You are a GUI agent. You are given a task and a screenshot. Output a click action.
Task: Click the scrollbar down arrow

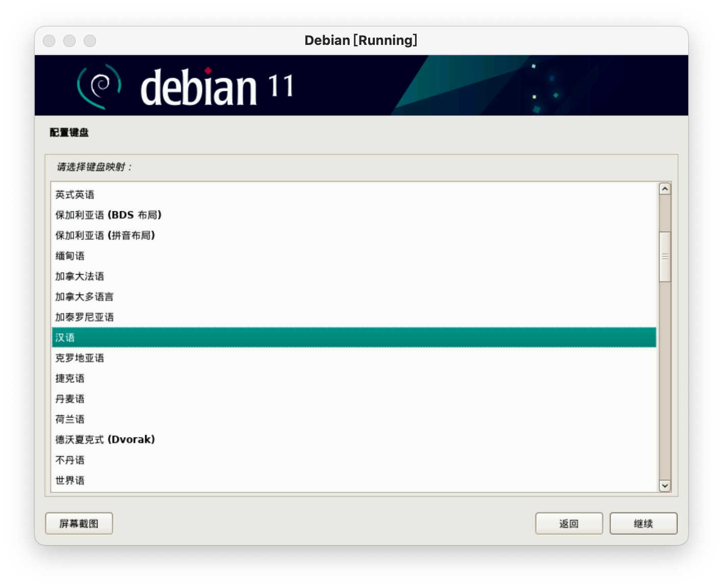pyautogui.click(x=665, y=486)
